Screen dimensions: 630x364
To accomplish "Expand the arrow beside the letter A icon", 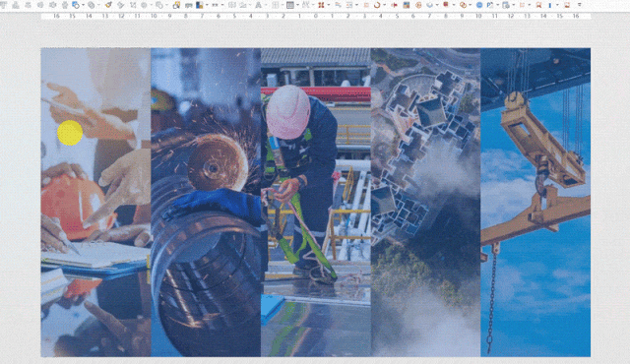I will (266, 5).
